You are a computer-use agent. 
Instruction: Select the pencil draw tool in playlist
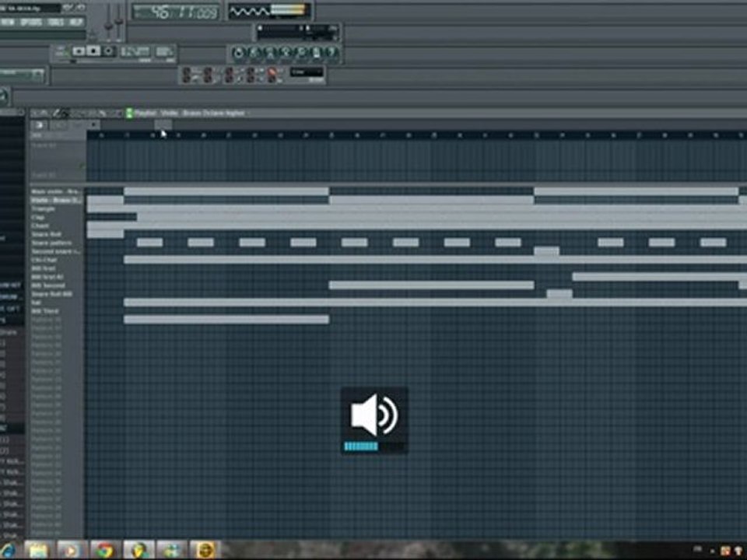(57, 113)
